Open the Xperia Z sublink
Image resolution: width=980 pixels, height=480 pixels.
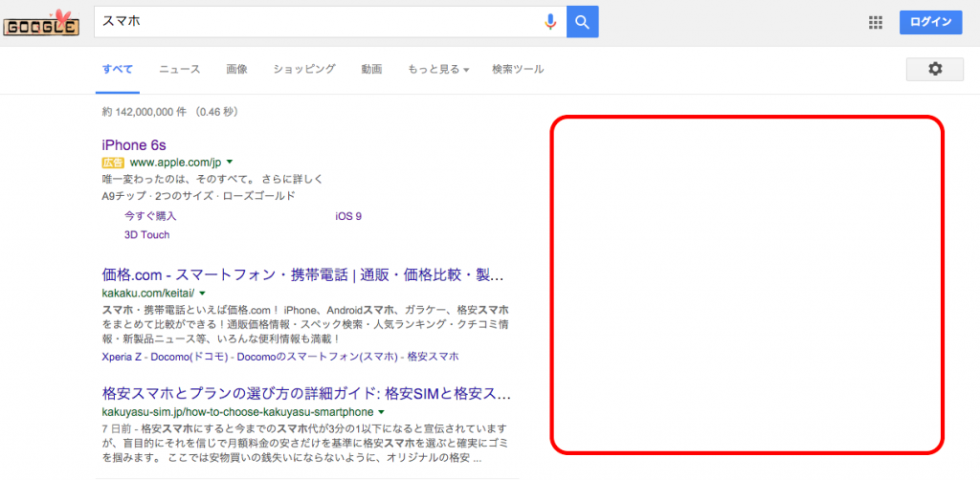click(123, 357)
